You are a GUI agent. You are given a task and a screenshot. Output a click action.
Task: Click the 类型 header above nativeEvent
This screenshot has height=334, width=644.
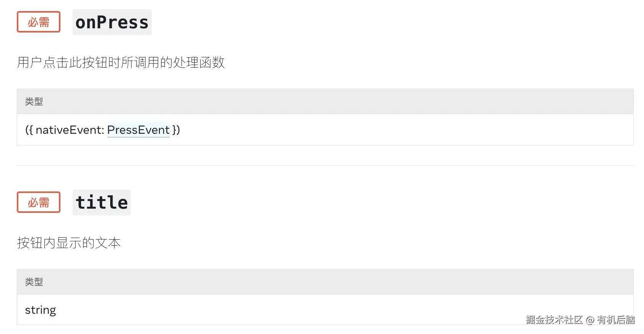click(34, 101)
